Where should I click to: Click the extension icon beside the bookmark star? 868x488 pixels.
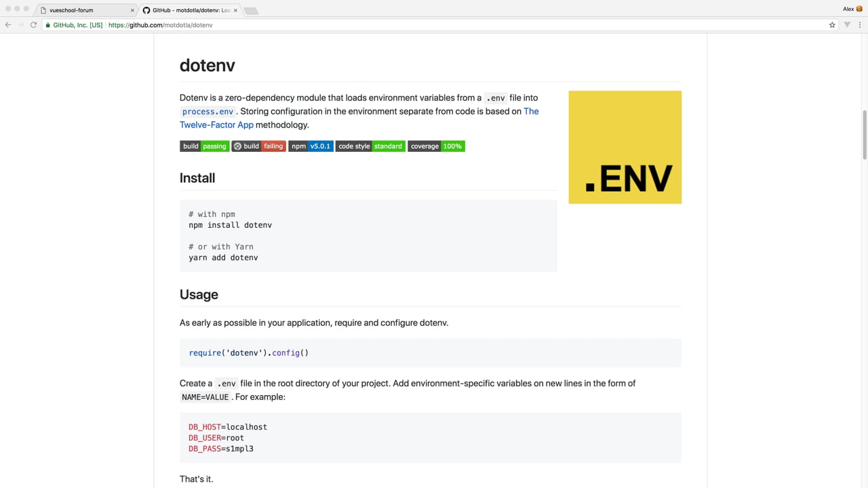coord(847,24)
